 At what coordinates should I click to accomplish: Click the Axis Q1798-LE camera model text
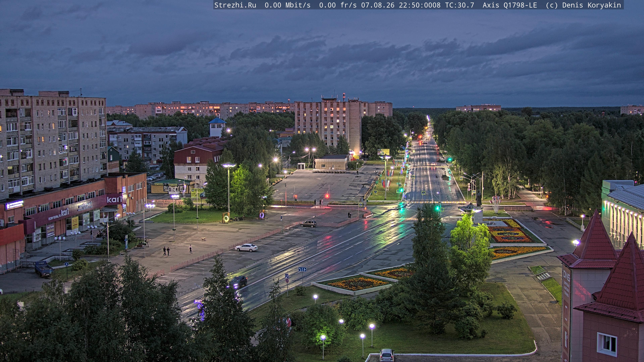point(510,5)
